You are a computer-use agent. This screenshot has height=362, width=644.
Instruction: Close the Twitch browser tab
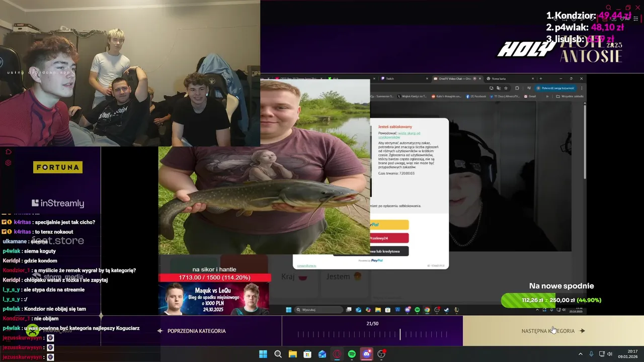pos(427,78)
